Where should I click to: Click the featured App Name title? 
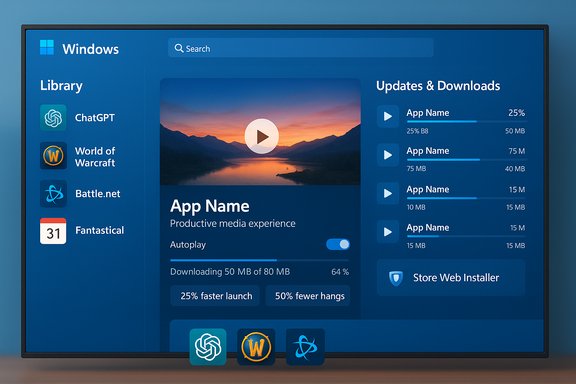(x=210, y=206)
